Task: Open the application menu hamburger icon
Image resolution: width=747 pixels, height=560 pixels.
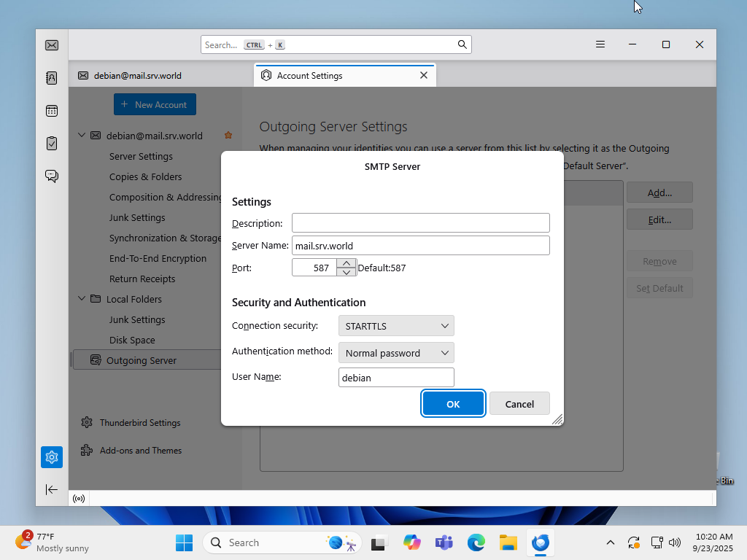Action: pos(600,44)
